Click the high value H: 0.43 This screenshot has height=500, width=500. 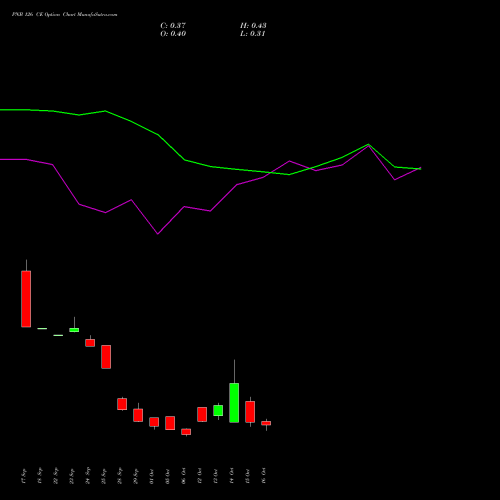253,26
